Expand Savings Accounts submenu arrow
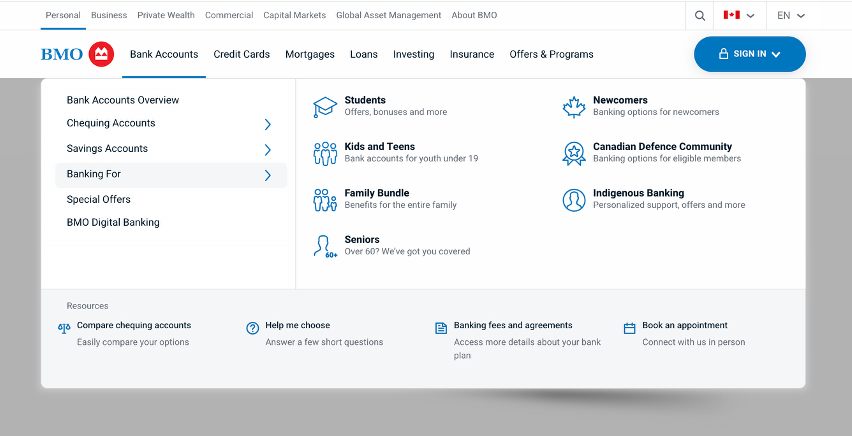The width and height of the screenshot is (852, 436). (267, 150)
